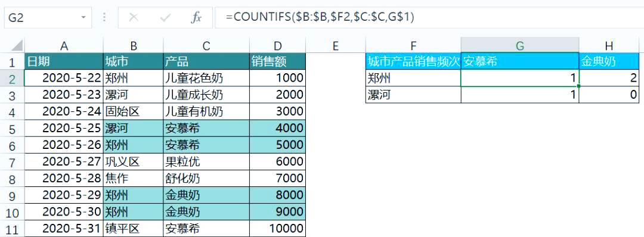644x237 pixels.
Task: Click into the COUNTIFS formula bar text
Action: point(320,17)
